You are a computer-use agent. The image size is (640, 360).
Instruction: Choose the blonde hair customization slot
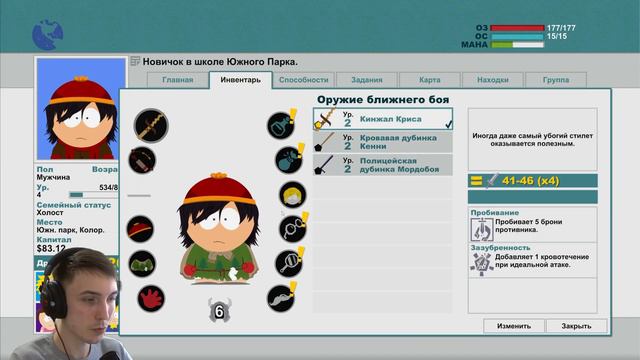coord(293,195)
